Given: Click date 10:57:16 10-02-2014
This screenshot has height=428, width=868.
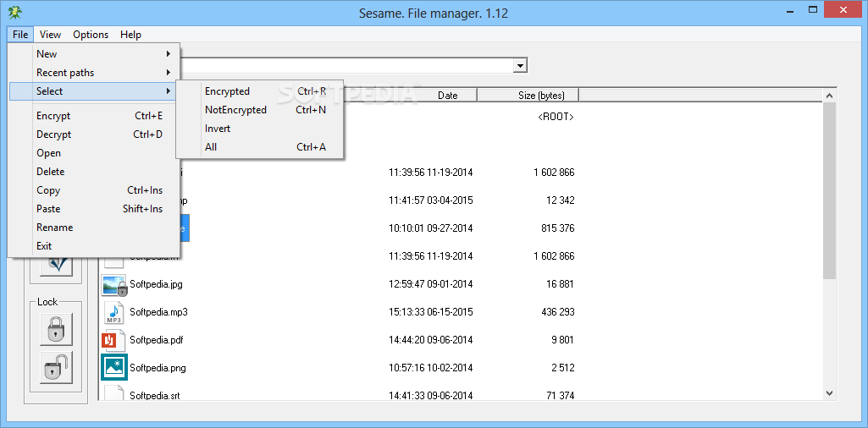Looking at the screenshot, I should coord(431,368).
